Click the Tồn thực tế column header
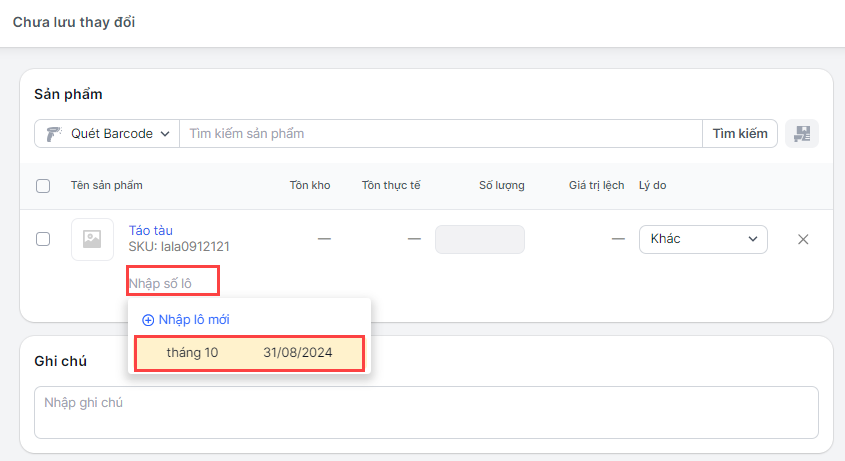Screen dimensions: 845x461 (391, 185)
